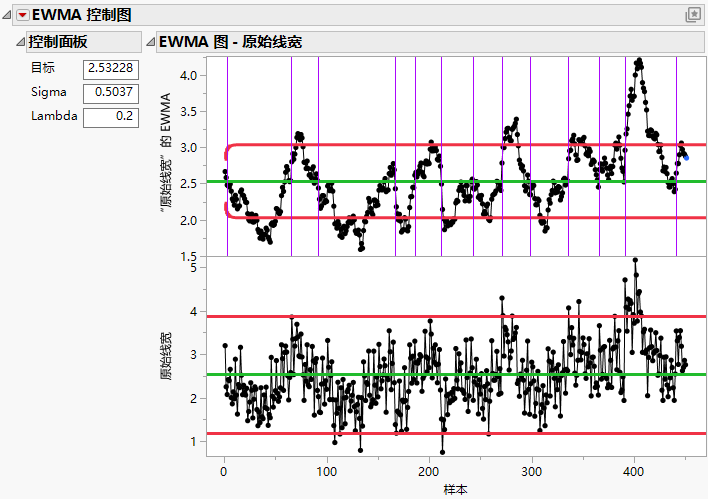Viewport: 708px width, 499px height.
Task: Click the 1.5 tick on the EWMA y-axis
Action: click(188, 256)
